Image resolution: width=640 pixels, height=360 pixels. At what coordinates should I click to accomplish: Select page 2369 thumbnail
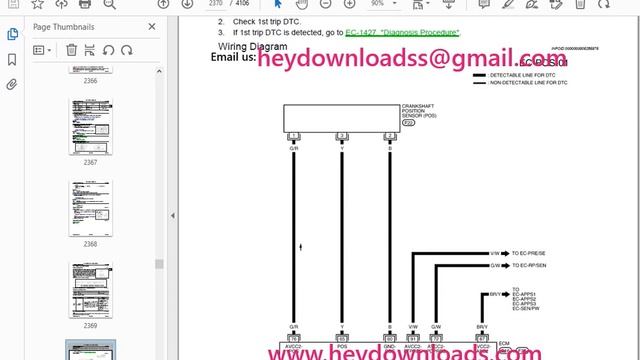click(x=91, y=290)
